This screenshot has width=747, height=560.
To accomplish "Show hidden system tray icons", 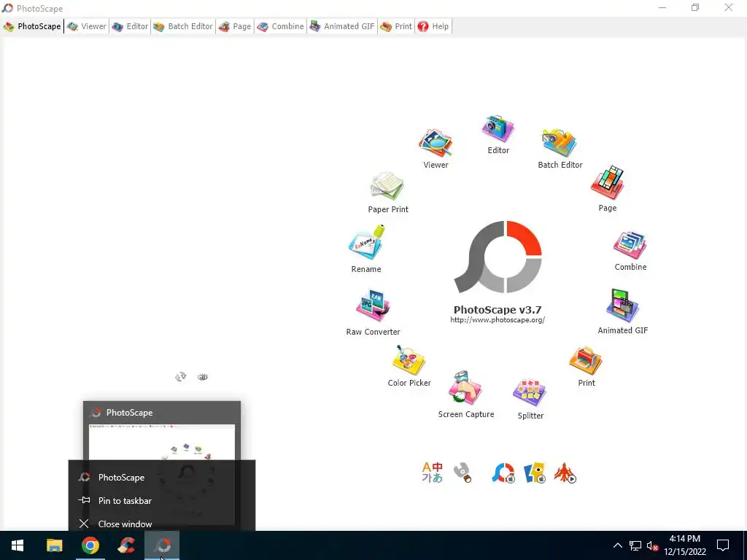I will click(617, 545).
